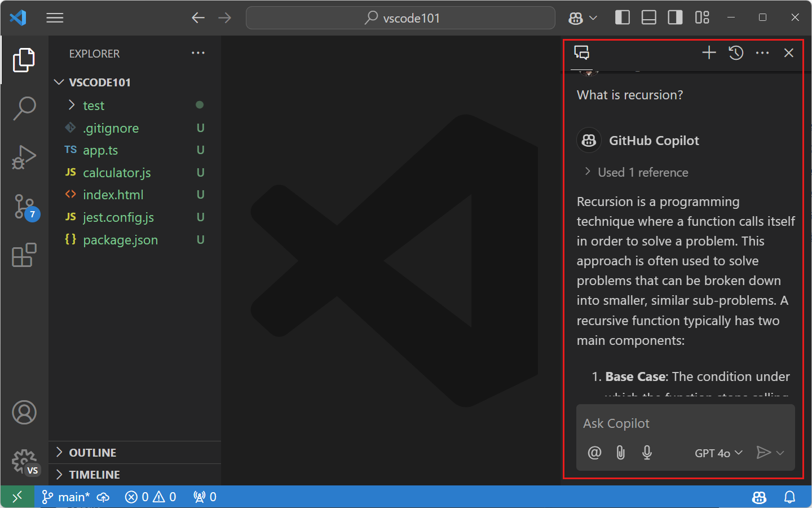Open Source Control showing 7 changes

click(24, 207)
